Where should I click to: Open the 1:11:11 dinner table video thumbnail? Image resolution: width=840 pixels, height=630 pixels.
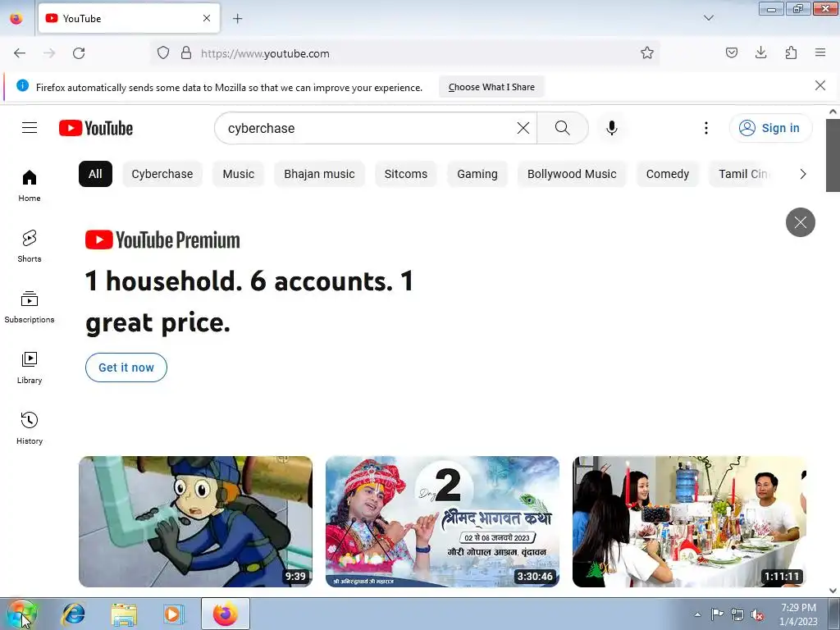coord(689,522)
